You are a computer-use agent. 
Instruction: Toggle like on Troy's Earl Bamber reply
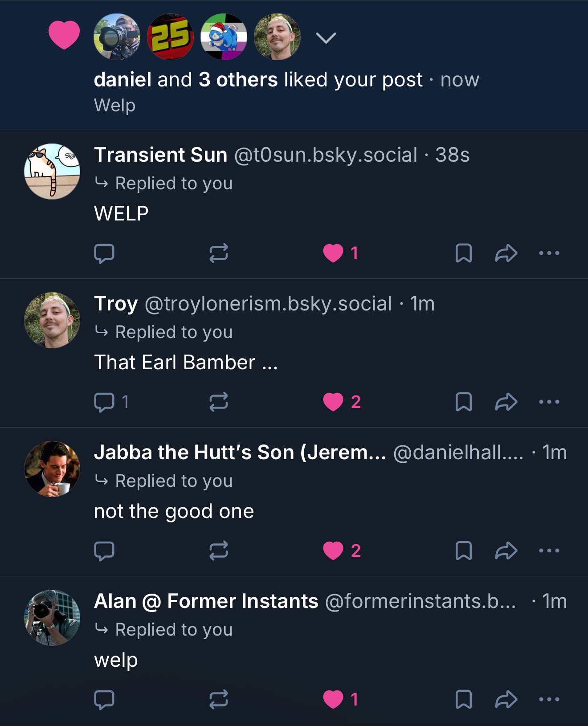click(333, 402)
